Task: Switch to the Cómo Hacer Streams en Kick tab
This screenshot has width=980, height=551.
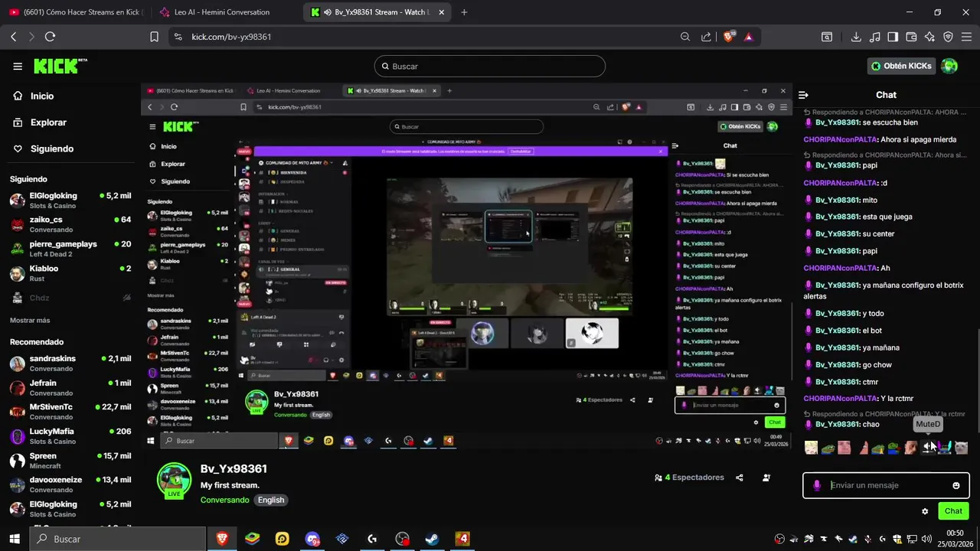Action: tap(75, 12)
